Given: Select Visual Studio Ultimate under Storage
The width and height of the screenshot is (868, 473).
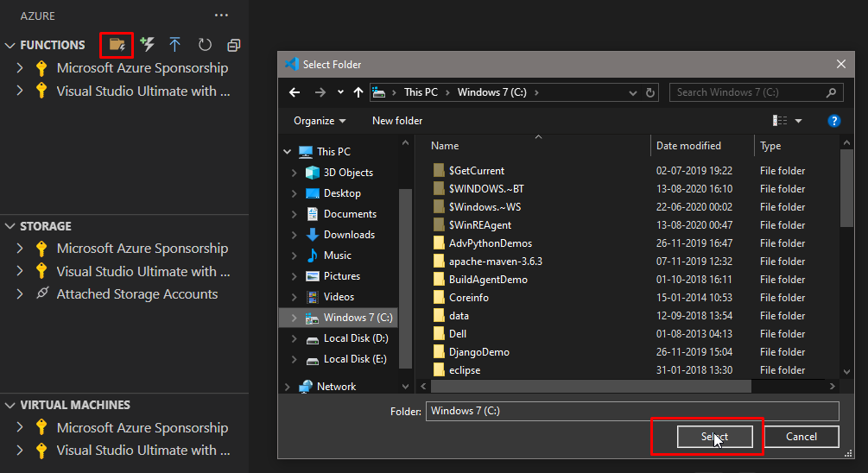Looking at the screenshot, I should 143,272.
